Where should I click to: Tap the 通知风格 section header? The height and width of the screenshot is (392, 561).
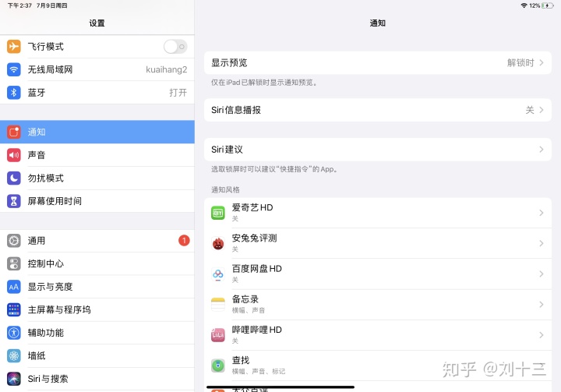click(x=225, y=189)
